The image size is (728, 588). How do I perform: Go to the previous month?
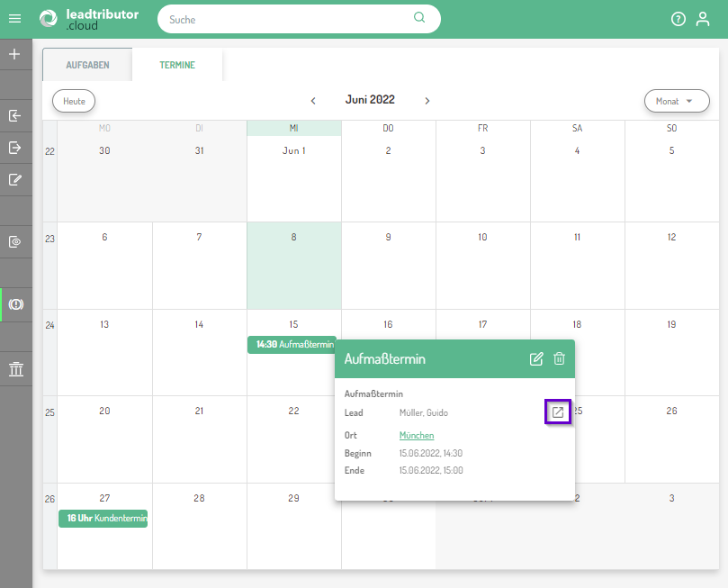[x=313, y=101]
